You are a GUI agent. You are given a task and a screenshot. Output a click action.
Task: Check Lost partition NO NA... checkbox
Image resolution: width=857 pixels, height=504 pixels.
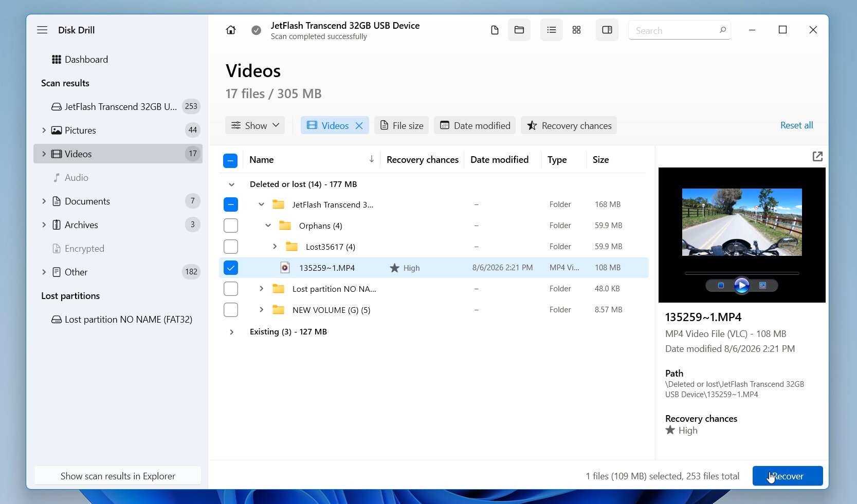(231, 289)
